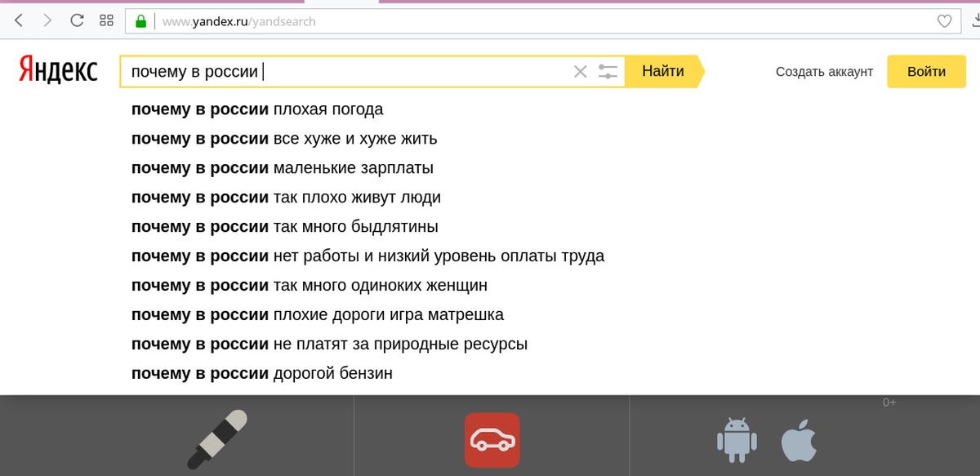Select suggestion 'плохая погода'
The width and height of the screenshot is (980, 476).
point(257,109)
